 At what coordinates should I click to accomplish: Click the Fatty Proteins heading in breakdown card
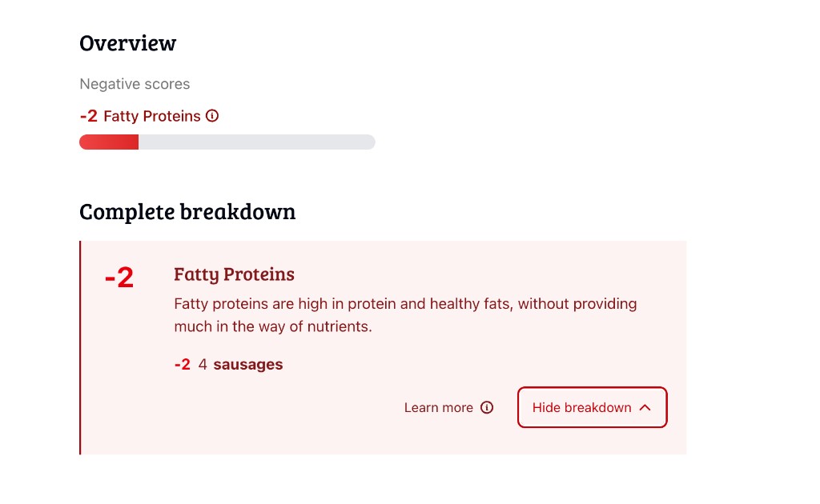pos(234,274)
